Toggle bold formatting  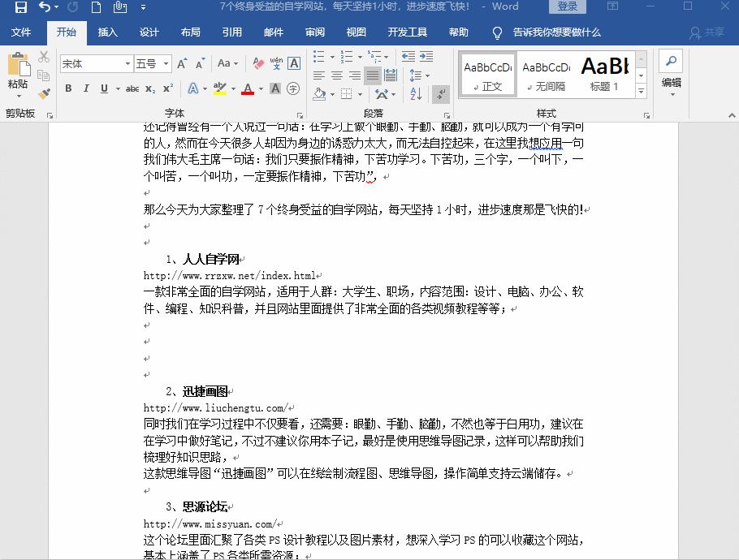coord(68,89)
